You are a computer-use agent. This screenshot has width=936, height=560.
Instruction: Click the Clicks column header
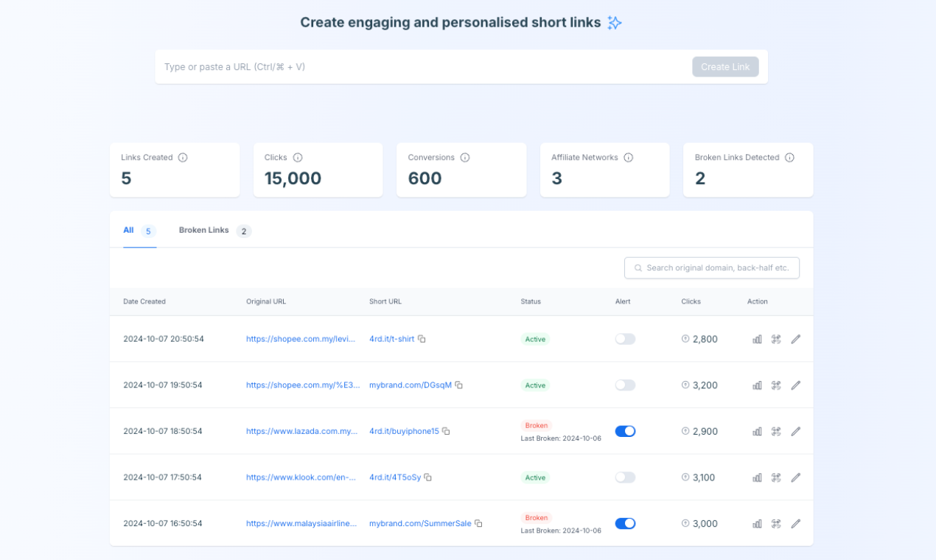click(x=691, y=301)
